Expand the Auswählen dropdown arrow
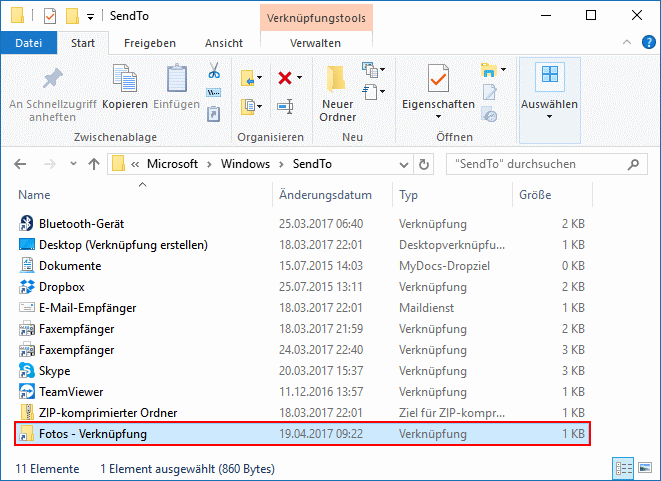The height and width of the screenshot is (481, 661). [549, 117]
